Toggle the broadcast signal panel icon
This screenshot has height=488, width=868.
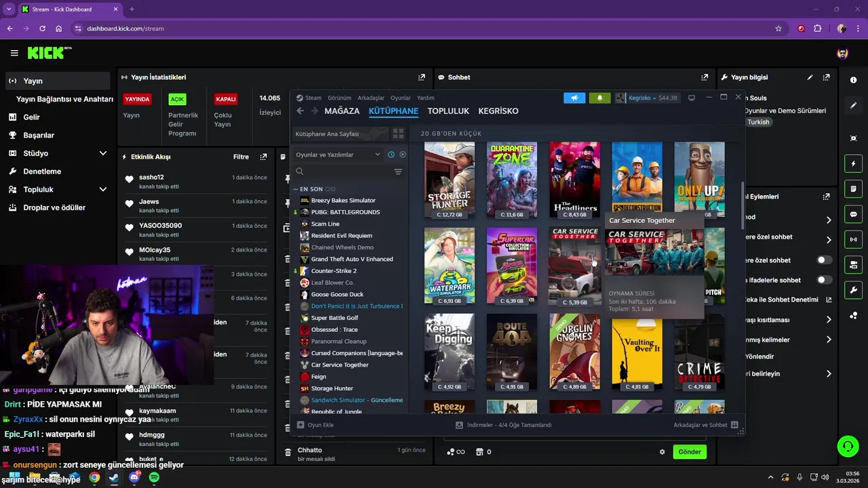pos(853,239)
